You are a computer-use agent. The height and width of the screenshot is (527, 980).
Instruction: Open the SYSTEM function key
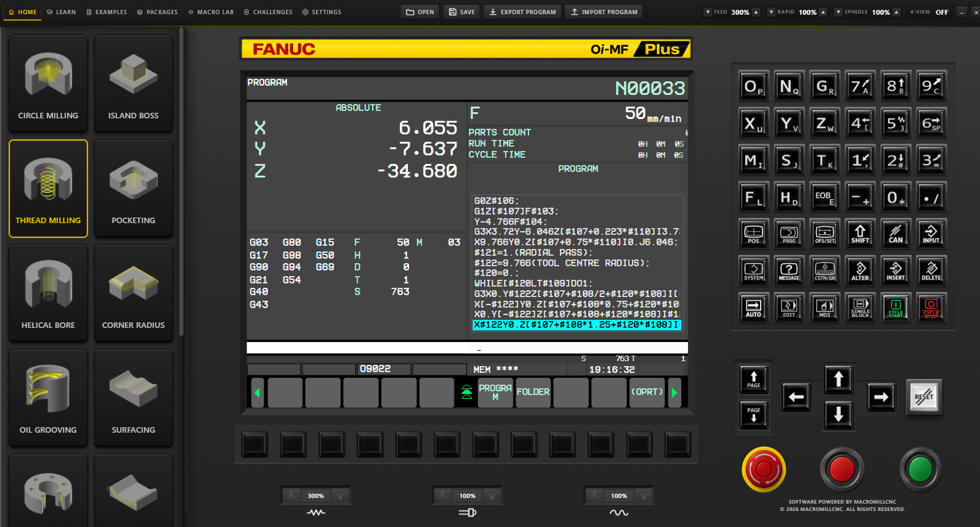[x=753, y=271]
